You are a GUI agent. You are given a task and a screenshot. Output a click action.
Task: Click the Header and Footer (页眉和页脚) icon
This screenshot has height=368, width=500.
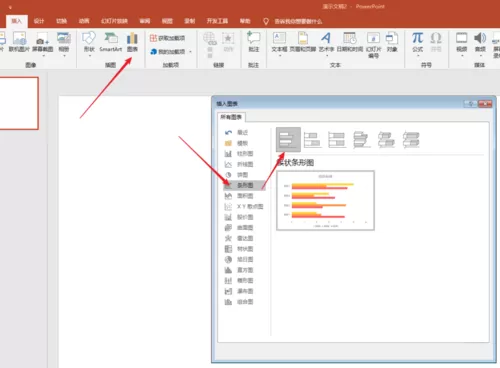[303, 42]
